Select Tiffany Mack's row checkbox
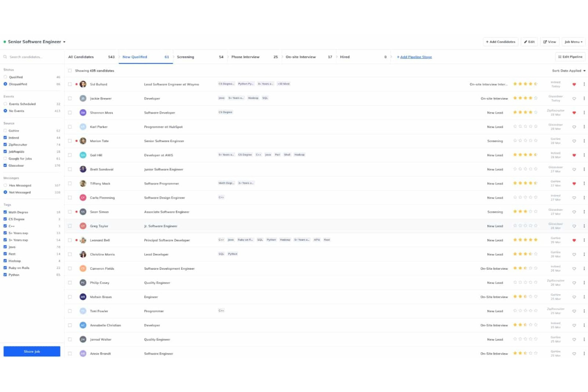The image size is (588, 392). pyautogui.click(x=70, y=183)
